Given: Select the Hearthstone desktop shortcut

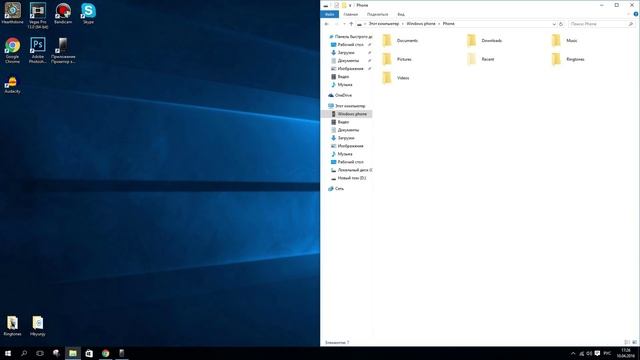Looking at the screenshot, I should point(13,13).
